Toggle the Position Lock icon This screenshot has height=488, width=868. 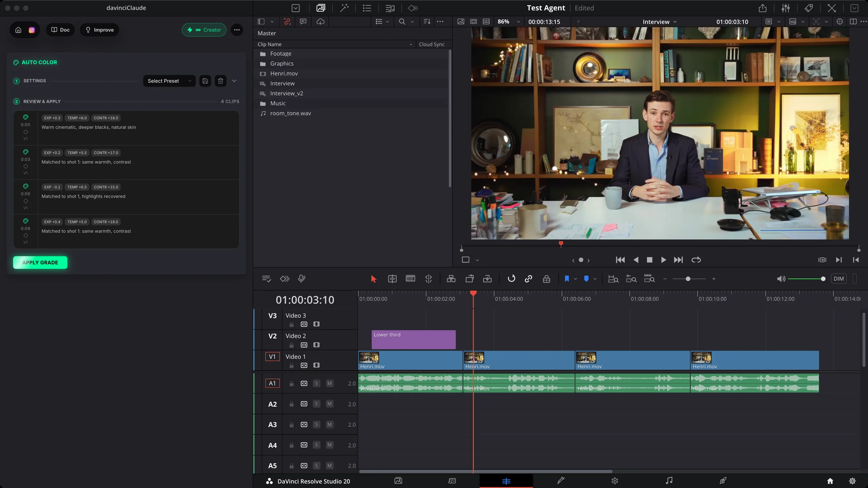(547, 279)
